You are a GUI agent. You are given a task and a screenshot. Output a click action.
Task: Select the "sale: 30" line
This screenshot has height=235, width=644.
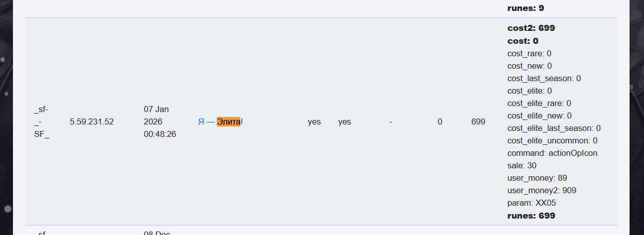pyautogui.click(x=522, y=165)
